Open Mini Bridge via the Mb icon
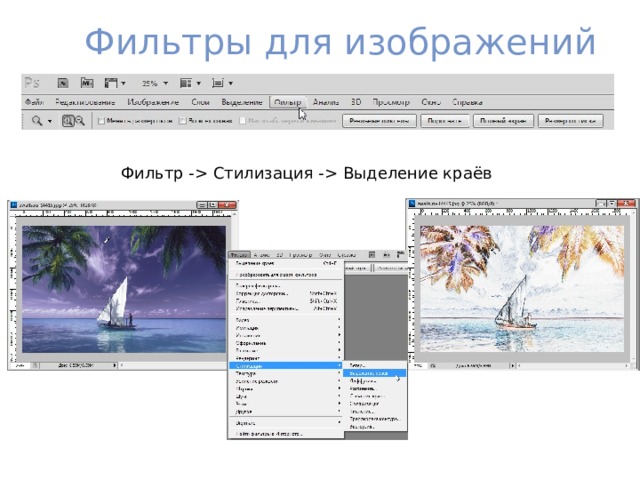Viewport: 640px width, 480px height. (x=87, y=83)
